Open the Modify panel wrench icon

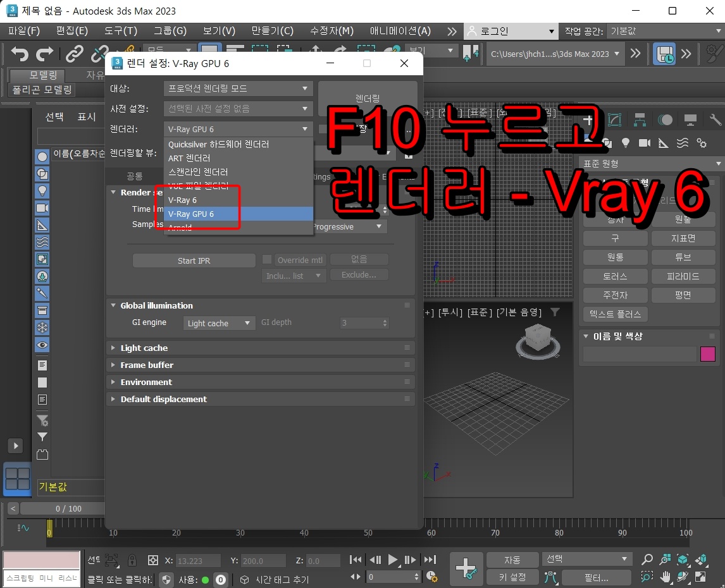(716, 120)
